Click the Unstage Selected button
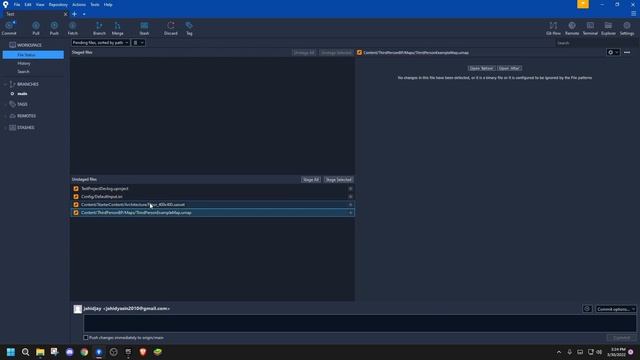This screenshot has width=640, height=360. tap(336, 53)
